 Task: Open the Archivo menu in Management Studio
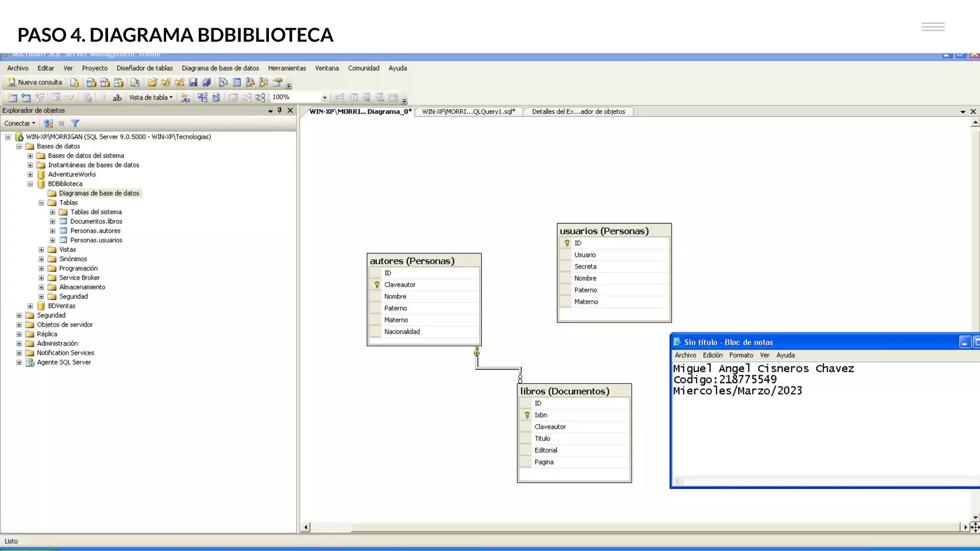(x=18, y=68)
